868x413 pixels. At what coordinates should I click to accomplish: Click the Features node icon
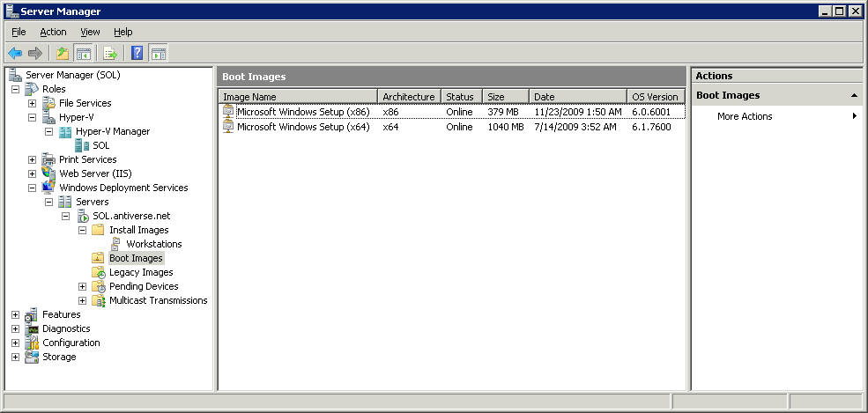(x=32, y=314)
